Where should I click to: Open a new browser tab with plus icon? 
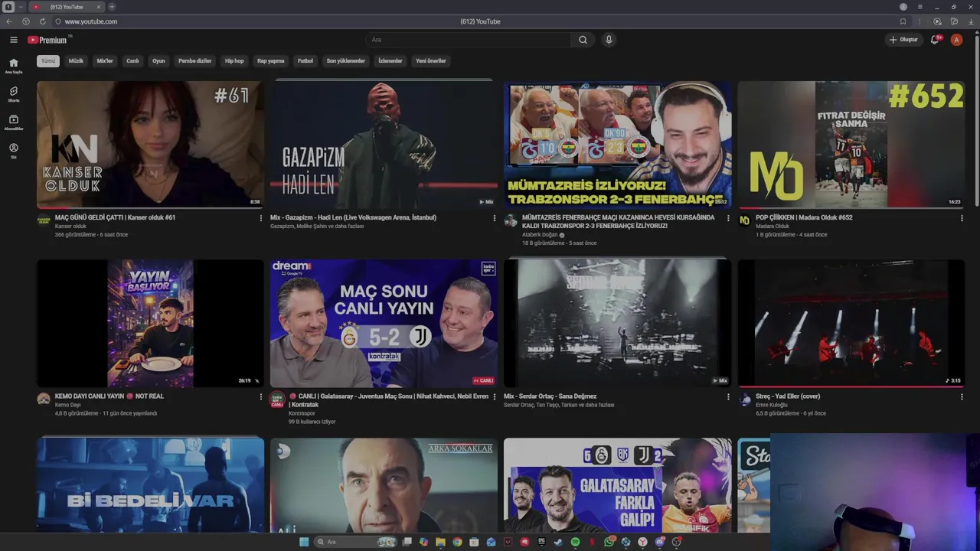(112, 7)
